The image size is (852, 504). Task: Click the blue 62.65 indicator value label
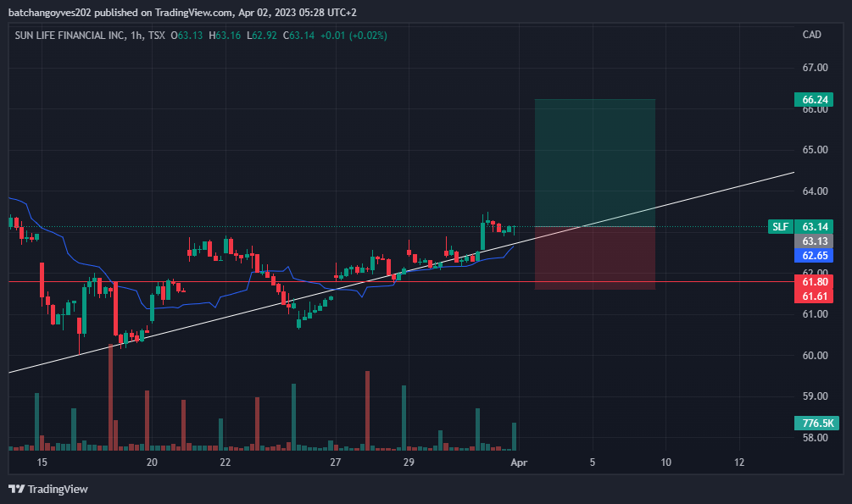pos(813,255)
